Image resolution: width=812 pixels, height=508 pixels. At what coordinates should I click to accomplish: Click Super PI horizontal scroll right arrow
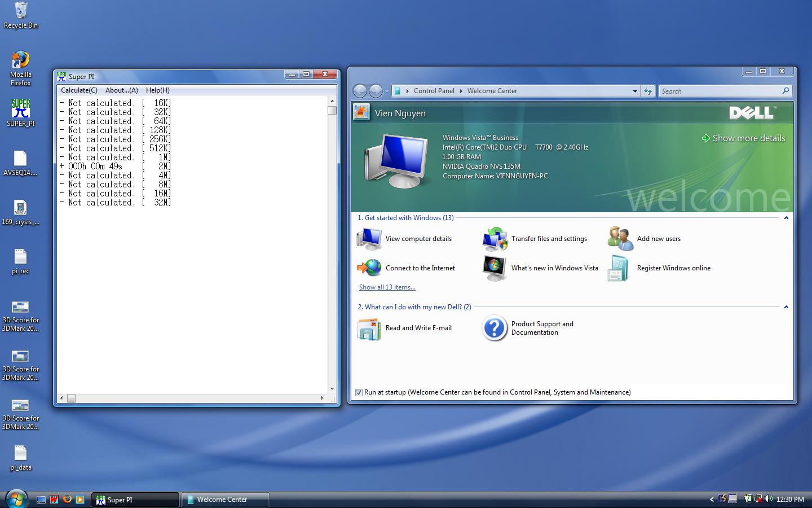(323, 398)
